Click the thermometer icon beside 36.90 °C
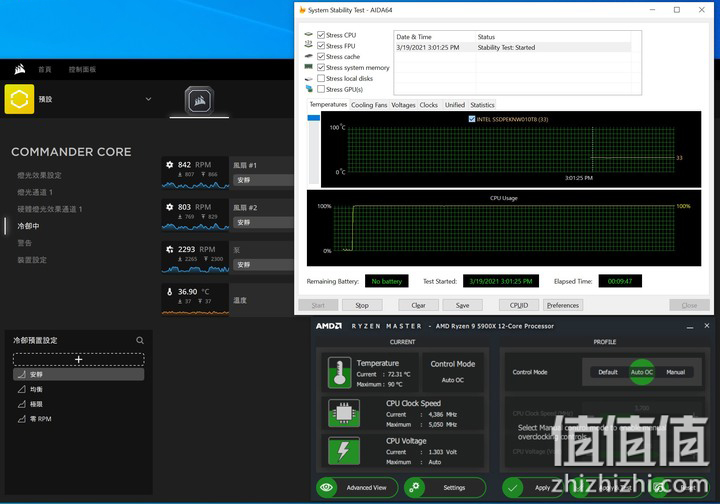This screenshot has height=504, width=720. pos(169,291)
